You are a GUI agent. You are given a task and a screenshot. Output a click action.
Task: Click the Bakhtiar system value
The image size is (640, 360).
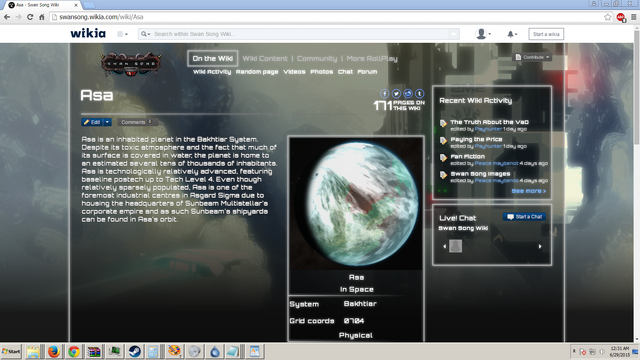tap(360, 304)
